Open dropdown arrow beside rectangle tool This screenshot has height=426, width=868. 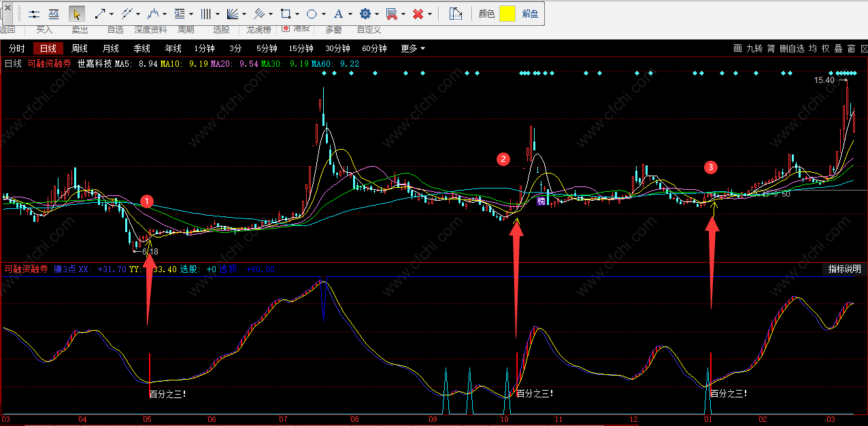(297, 14)
